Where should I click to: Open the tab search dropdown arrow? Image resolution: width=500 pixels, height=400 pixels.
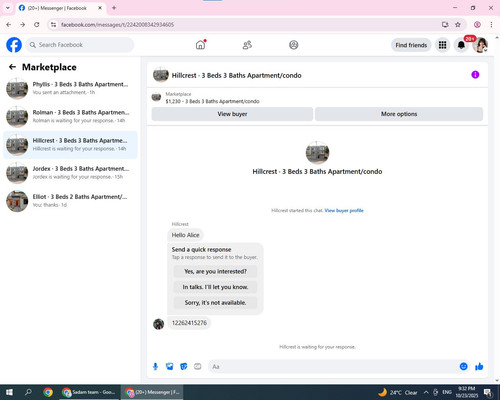coord(8,8)
